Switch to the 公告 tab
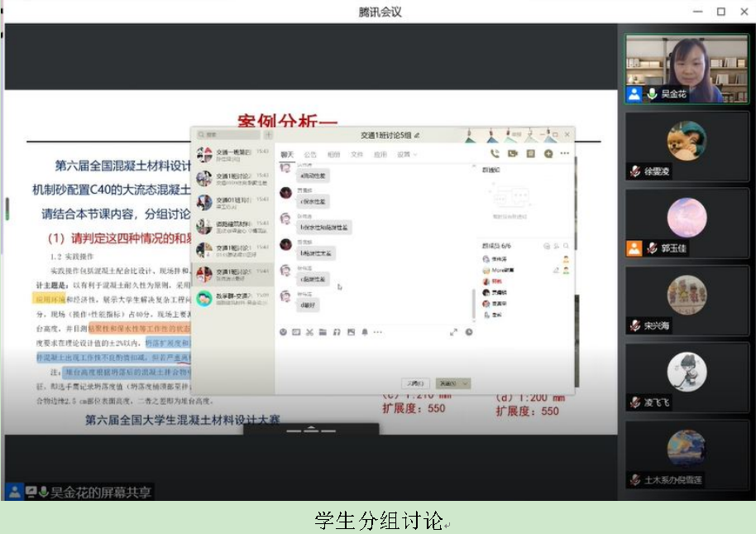 pos(309,154)
